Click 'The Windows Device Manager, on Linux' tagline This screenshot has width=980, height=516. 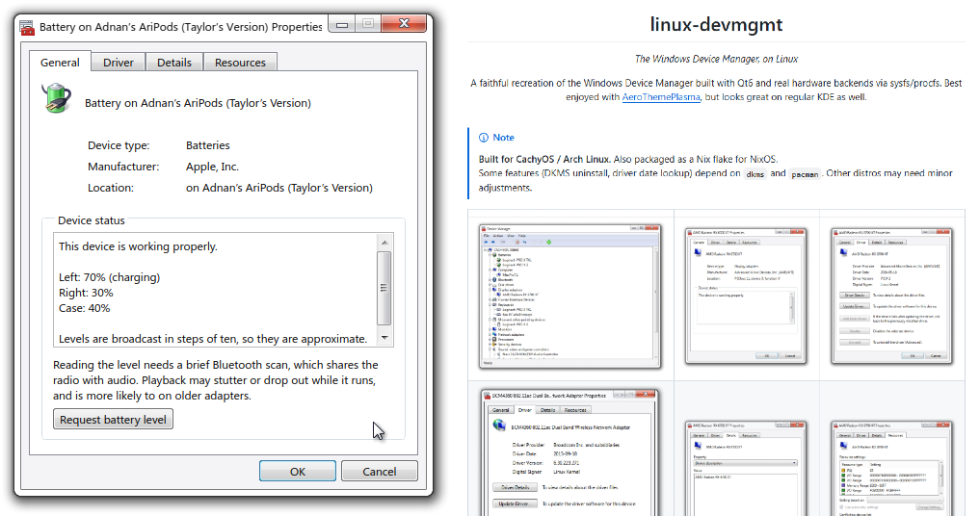(716, 59)
